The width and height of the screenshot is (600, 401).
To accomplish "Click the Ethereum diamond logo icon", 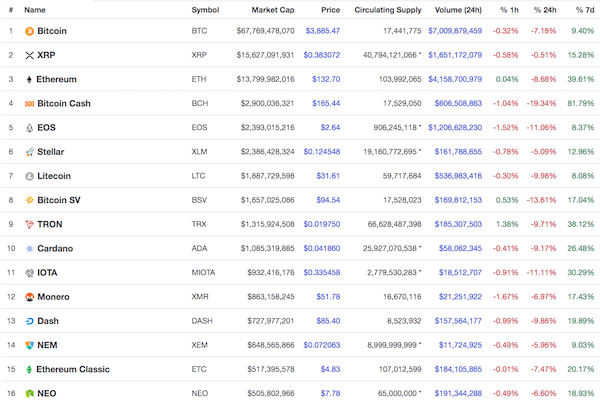I will click(29, 80).
